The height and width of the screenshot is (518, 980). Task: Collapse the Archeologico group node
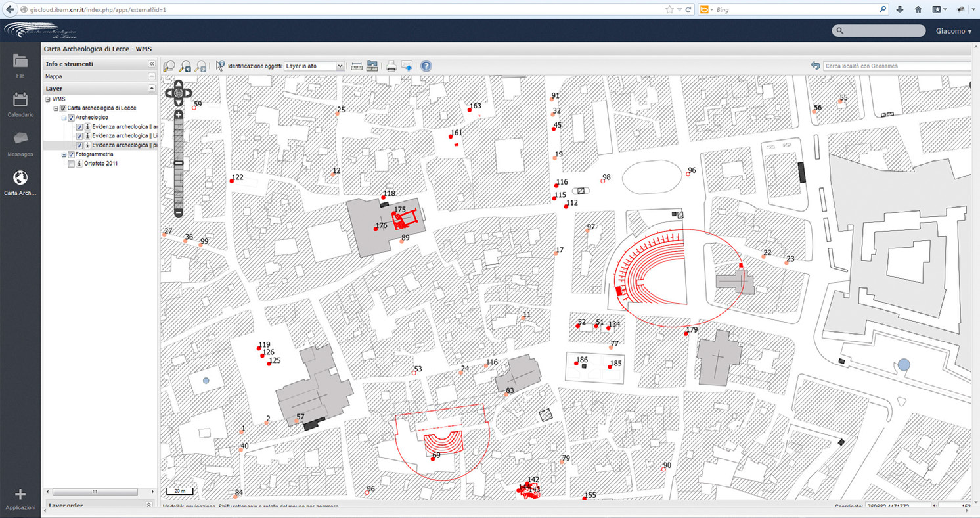pyautogui.click(x=64, y=118)
